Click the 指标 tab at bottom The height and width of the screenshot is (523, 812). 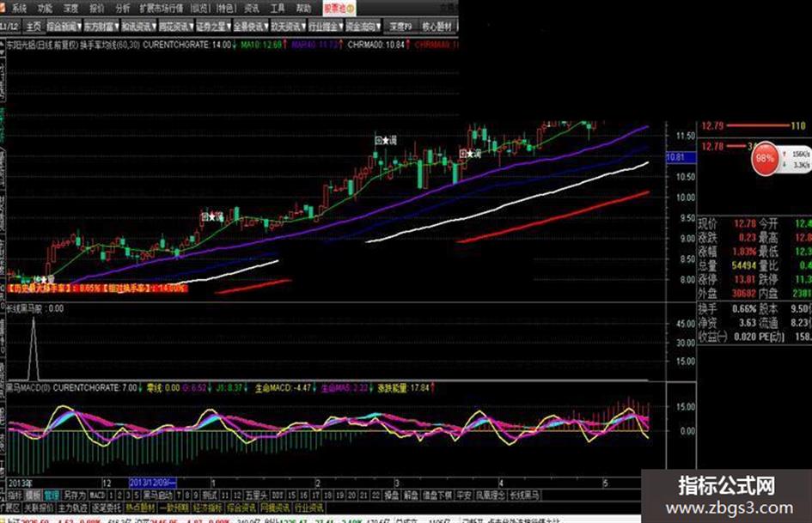coord(15,495)
